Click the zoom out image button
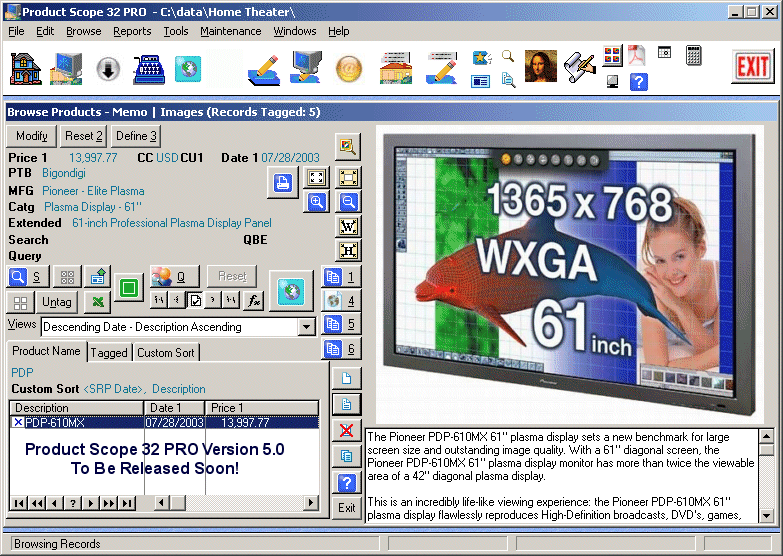 click(x=348, y=202)
